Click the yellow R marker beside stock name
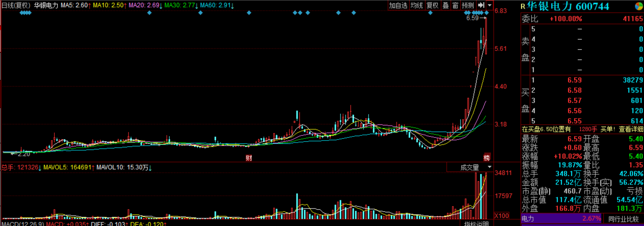 pos(523,6)
